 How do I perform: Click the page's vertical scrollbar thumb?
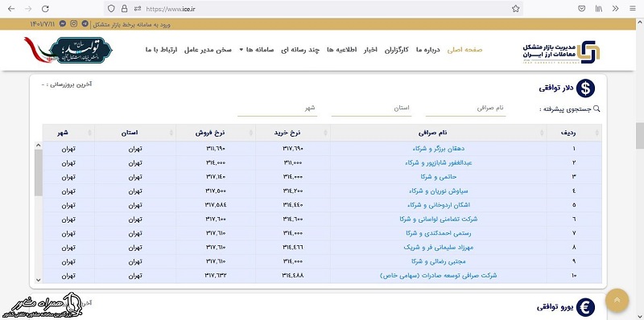(x=640, y=136)
